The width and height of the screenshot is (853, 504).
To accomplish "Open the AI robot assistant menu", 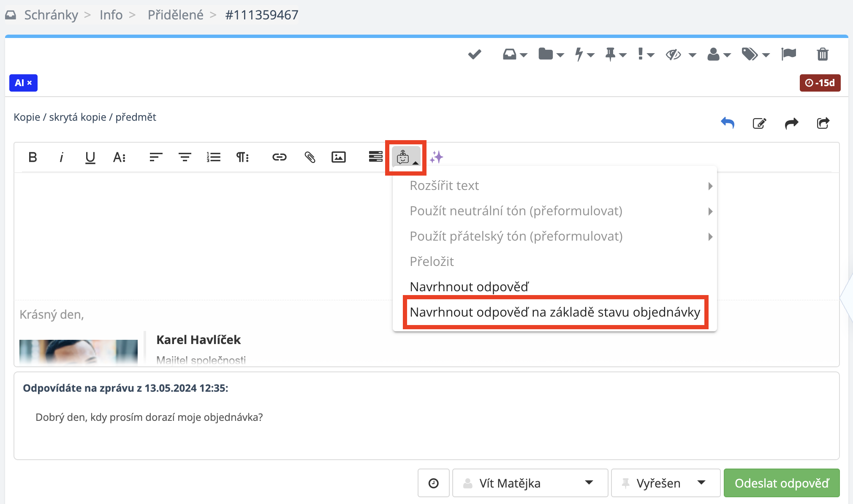I will tap(406, 158).
